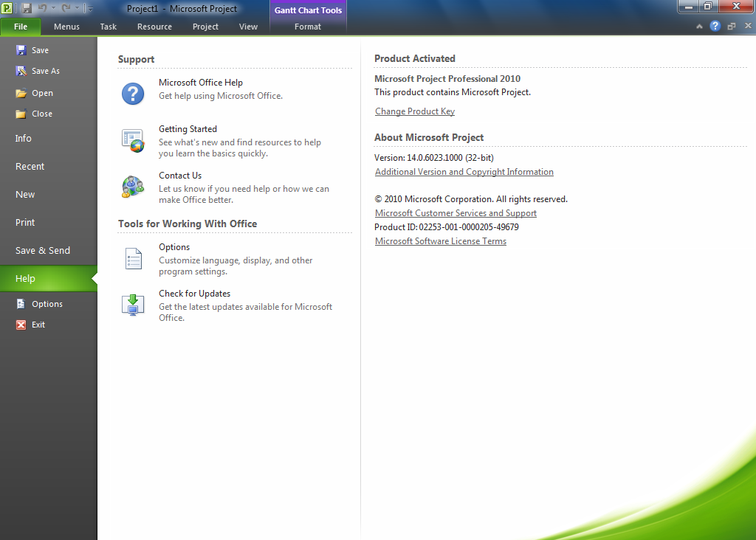Click the Close folder icon
This screenshot has width=756, height=540.
tap(21, 114)
